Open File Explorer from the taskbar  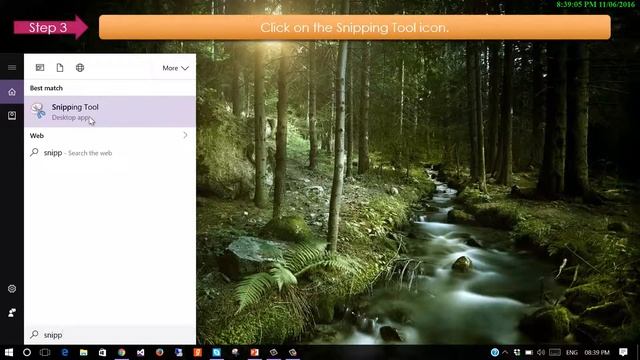(x=84, y=352)
